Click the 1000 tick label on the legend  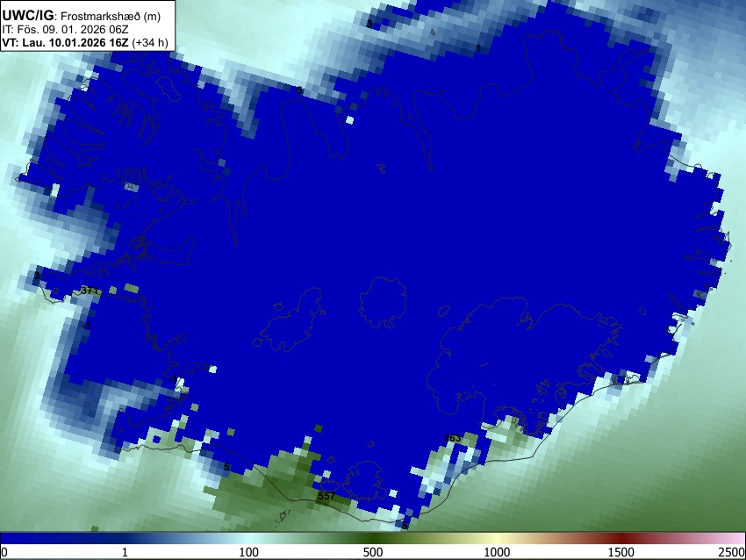[x=497, y=552]
